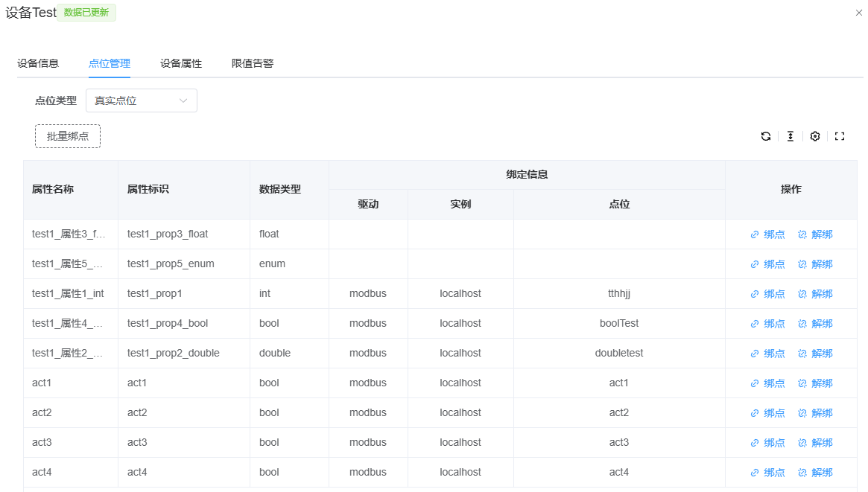
Task: Click 绑点 for test1_prop4_bool row
Action: [768, 324]
